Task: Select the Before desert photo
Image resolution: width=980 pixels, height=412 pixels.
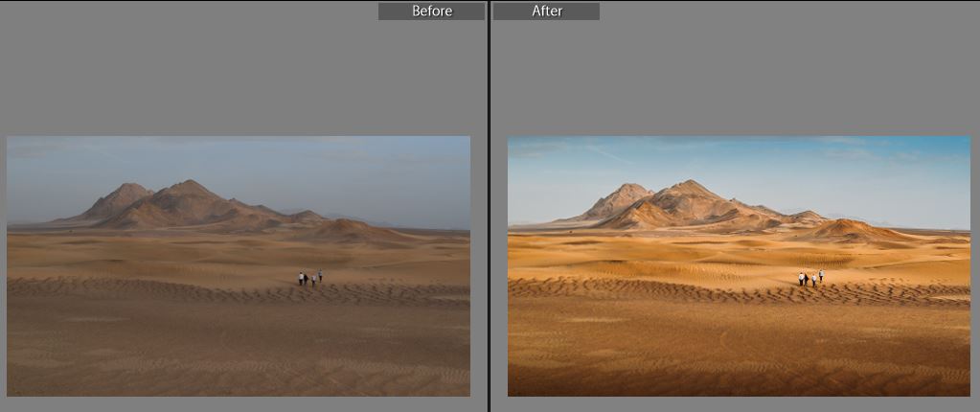Action: (x=239, y=266)
